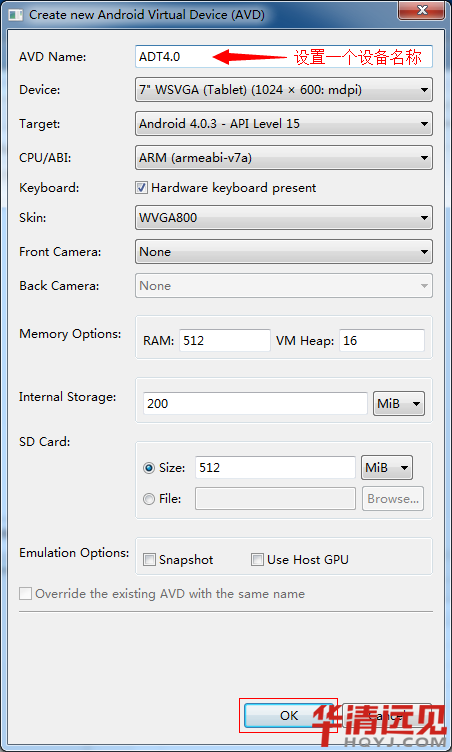
Task: Confirm with the OK button
Action: coord(289,716)
